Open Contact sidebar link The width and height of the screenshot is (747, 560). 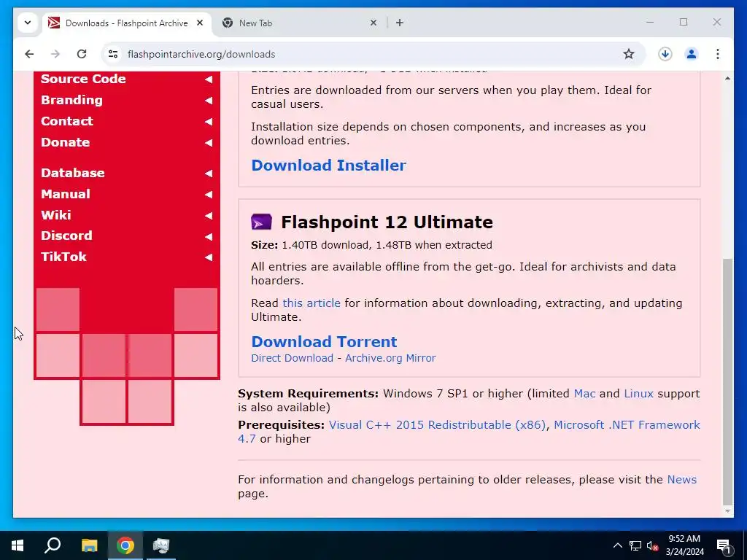click(x=66, y=121)
